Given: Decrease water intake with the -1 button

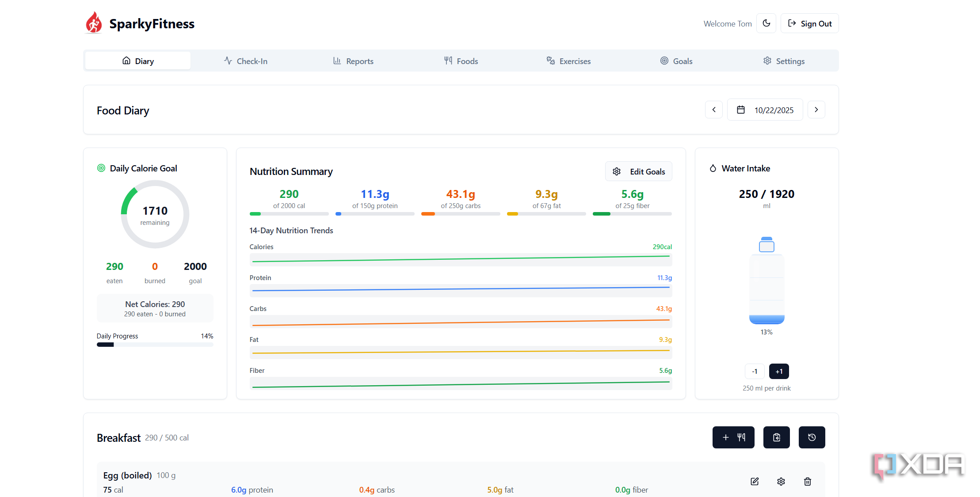Looking at the screenshot, I should 755,372.
